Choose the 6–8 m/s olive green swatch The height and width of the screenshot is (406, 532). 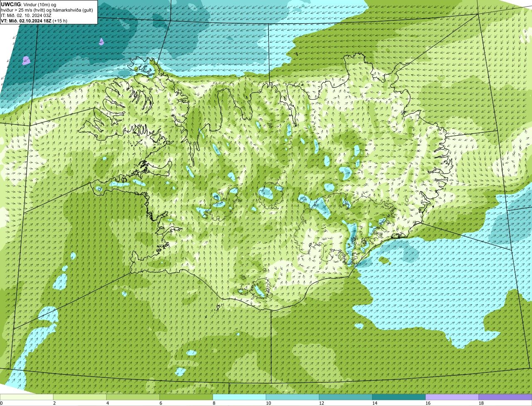click(186, 397)
